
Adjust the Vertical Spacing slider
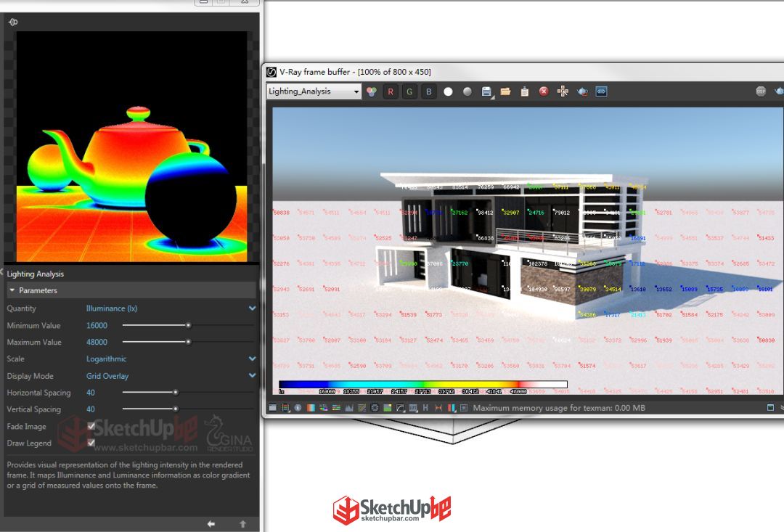pos(176,409)
